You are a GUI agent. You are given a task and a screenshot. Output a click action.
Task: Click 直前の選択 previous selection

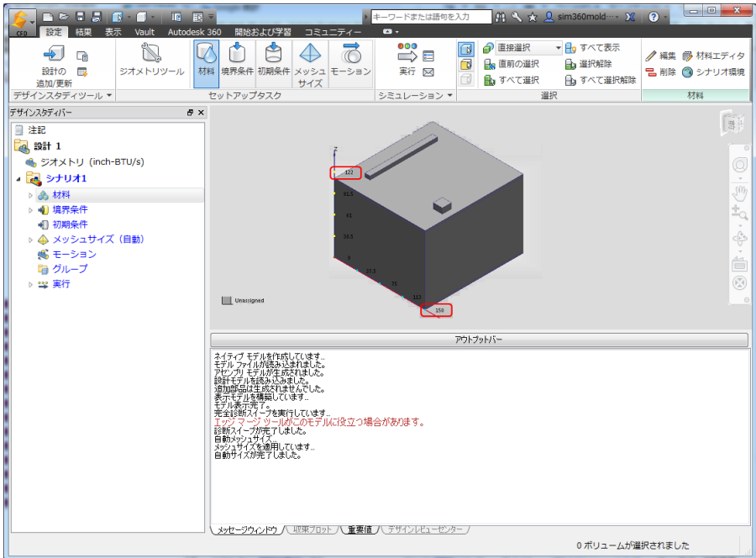click(512, 64)
